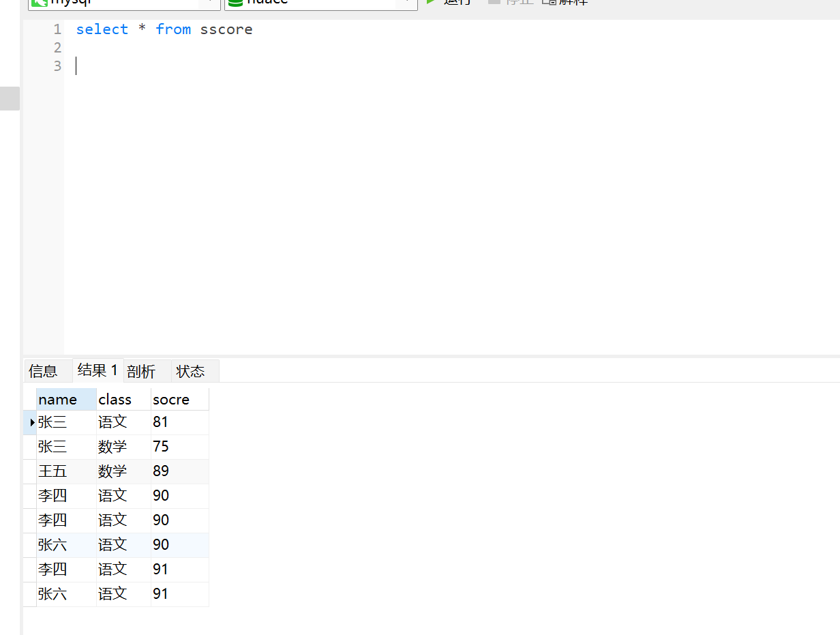
Task: Click the class column header
Action: coord(123,399)
